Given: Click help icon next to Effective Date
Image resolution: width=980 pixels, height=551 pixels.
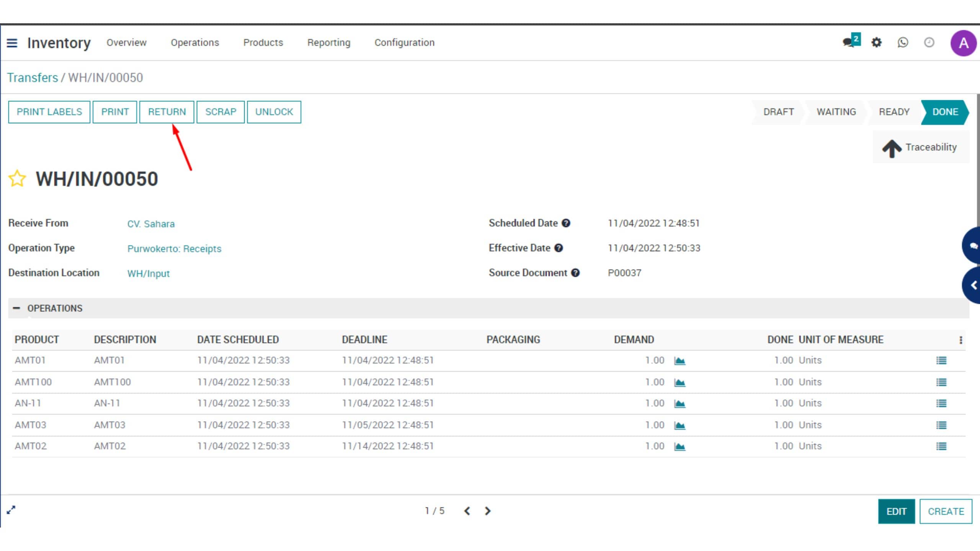Looking at the screenshot, I should [x=559, y=248].
